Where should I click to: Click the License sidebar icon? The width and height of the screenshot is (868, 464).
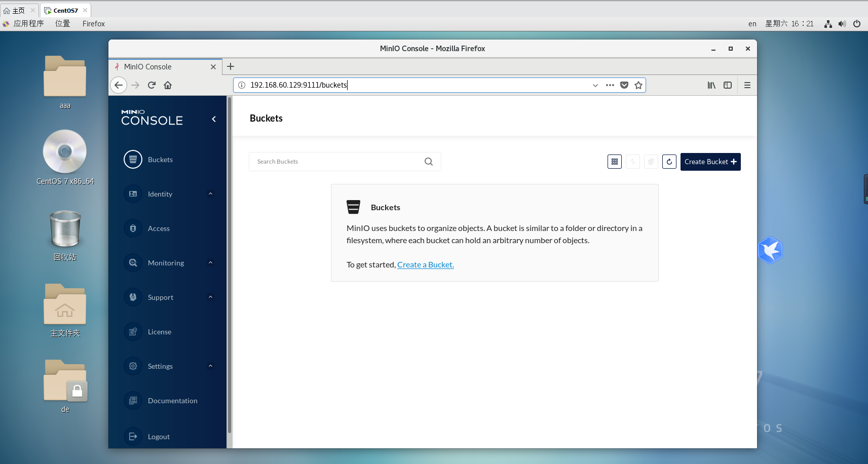click(x=133, y=332)
